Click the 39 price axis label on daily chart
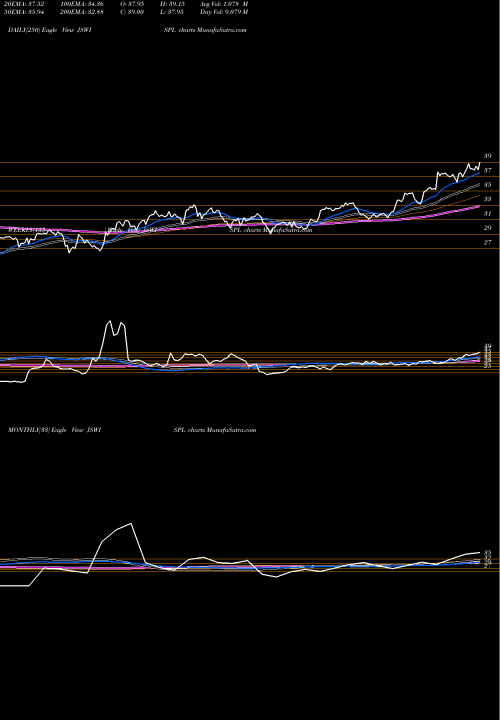This screenshot has width=500, height=720. click(x=488, y=156)
